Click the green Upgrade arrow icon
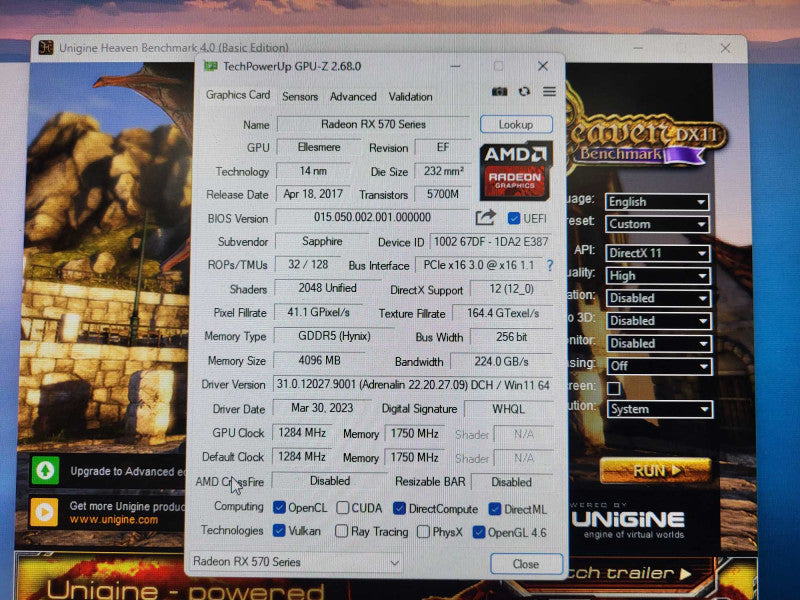Viewport: 800px width, 600px height. pyautogui.click(x=45, y=470)
